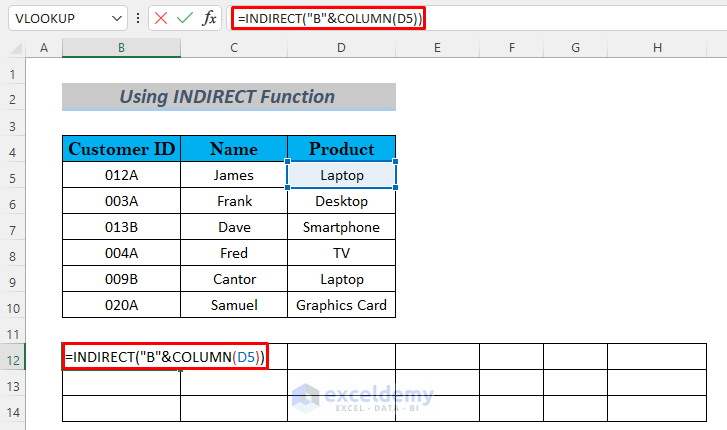This screenshot has width=727, height=430.
Task: Select column B header
Action: pos(121,48)
